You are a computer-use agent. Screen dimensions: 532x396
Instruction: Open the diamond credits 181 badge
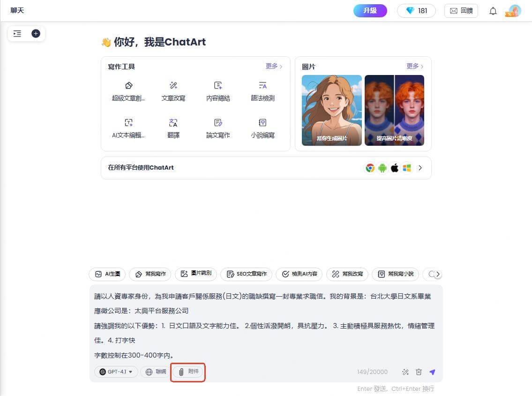click(x=416, y=10)
